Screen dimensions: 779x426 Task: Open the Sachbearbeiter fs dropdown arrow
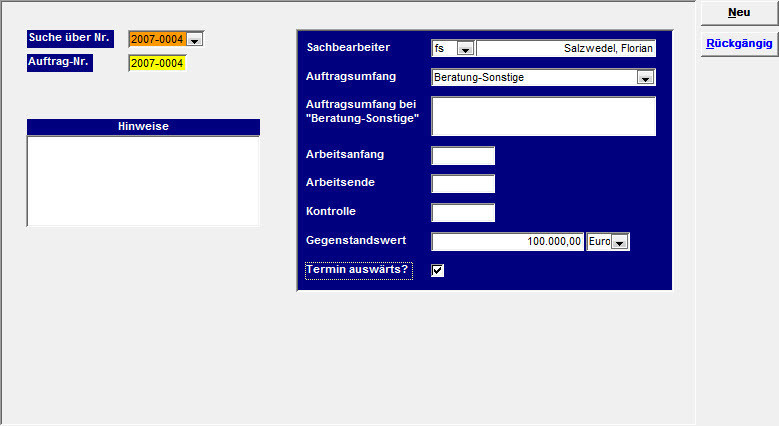466,49
